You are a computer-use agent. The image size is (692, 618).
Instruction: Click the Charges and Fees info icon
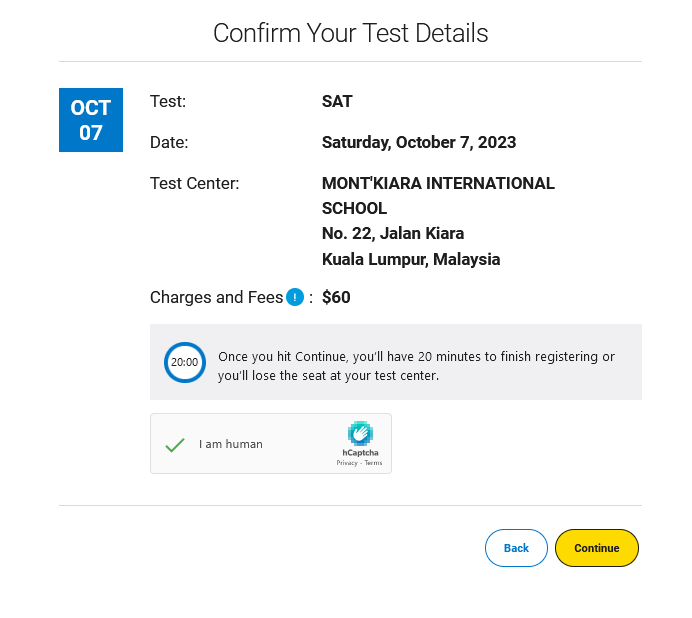tap(295, 297)
